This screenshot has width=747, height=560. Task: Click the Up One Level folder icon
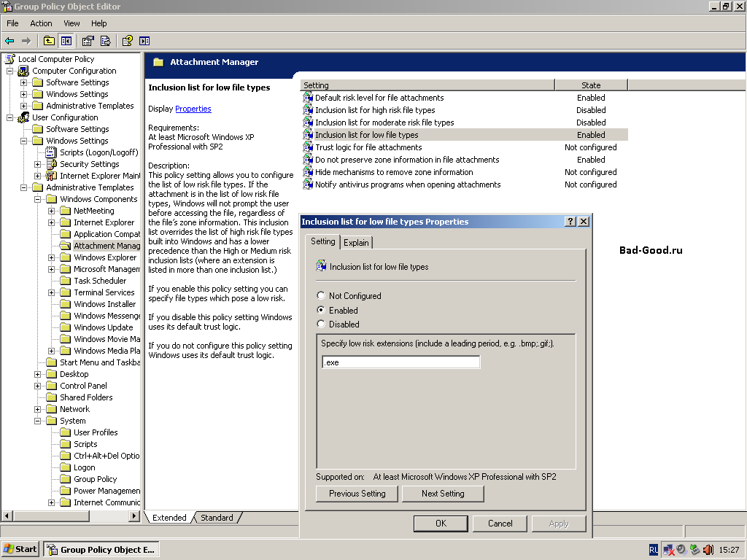pos(49,41)
